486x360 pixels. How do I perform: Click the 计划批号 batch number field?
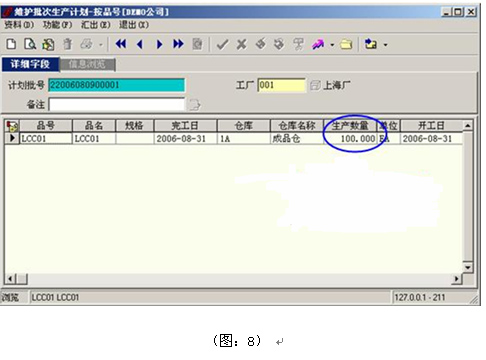pos(116,85)
